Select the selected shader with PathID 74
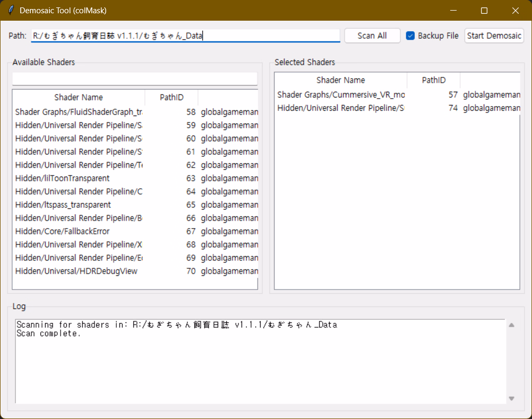Viewport: 532px width, 419px height. tap(341, 108)
